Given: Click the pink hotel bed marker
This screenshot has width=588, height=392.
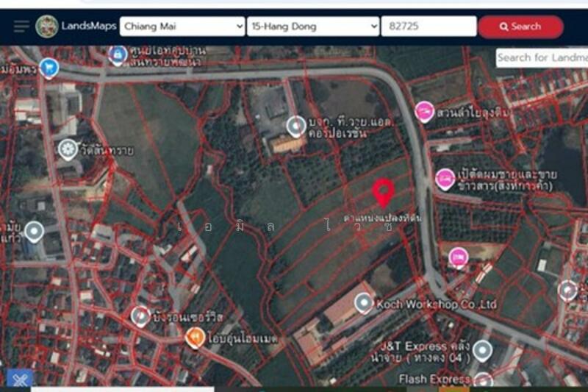Looking at the screenshot, I should coord(459,257).
